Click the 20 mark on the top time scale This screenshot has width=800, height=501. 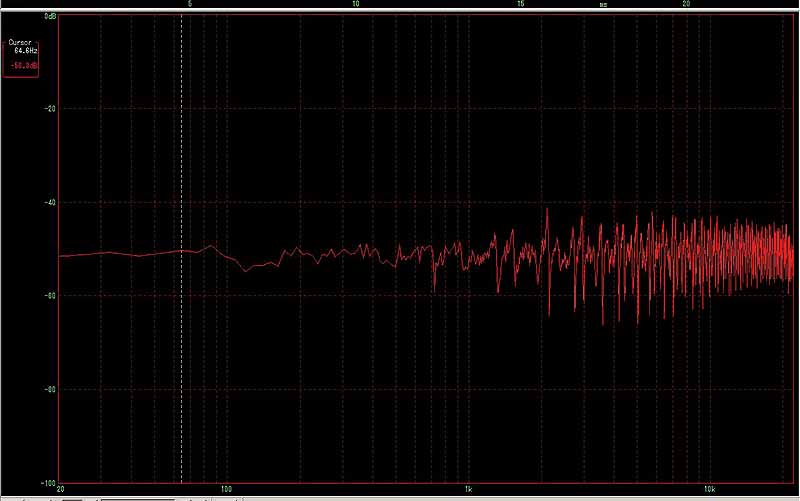pyautogui.click(x=686, y=4)
